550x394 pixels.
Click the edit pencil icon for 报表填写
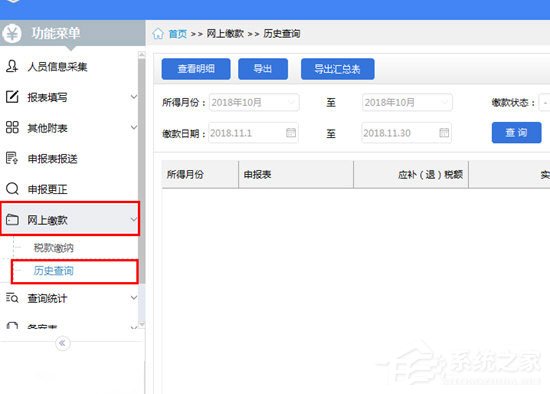click(x=12, y=96)
